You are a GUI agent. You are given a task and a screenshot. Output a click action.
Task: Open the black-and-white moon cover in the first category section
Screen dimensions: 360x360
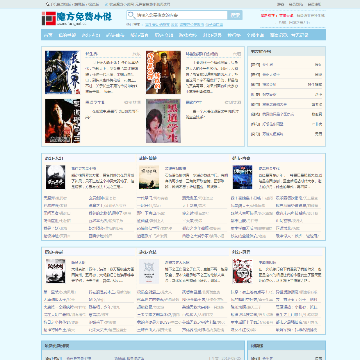(x=56, y=177)
